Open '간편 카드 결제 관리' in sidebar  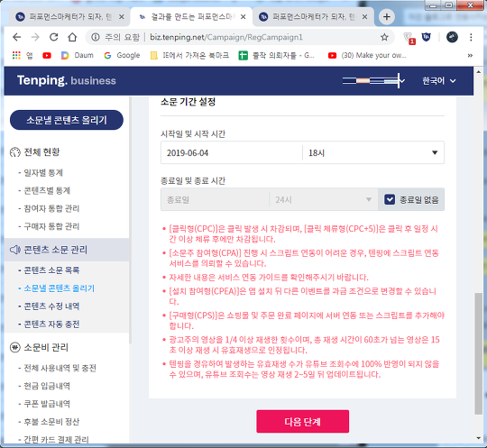coord(56,440)
